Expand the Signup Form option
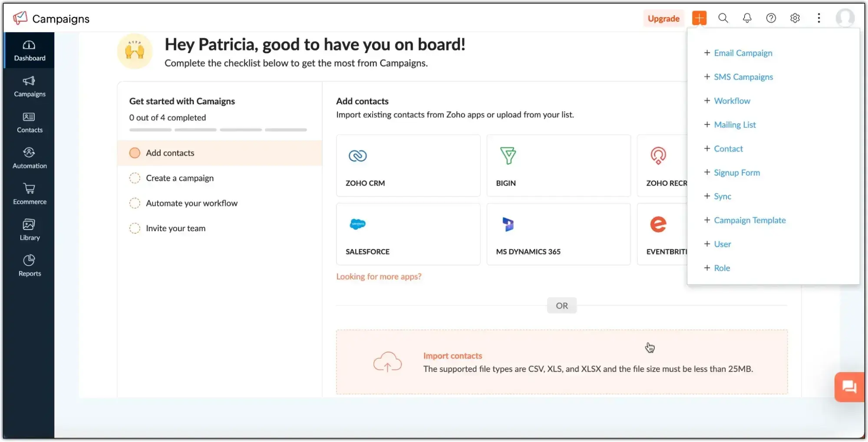Viewport: 868px width, 442px height. pyautogui.click(x=736, y=172)
